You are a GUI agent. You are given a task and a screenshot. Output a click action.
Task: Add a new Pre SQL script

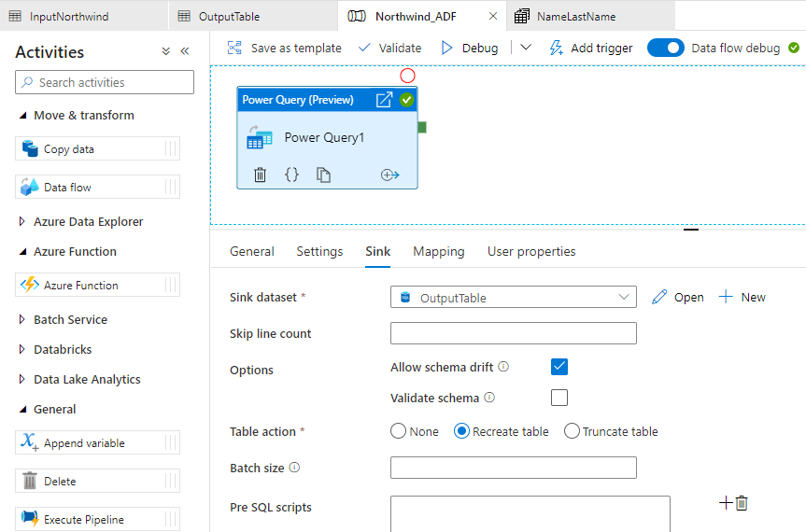tap(726, 503)
